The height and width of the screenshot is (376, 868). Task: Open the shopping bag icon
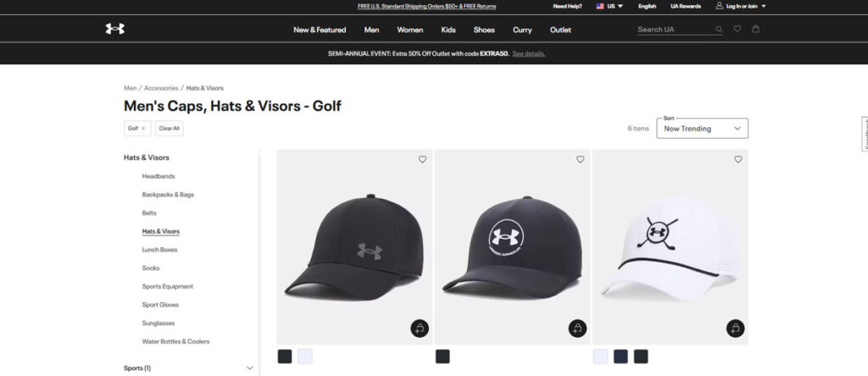[x=755, y=30]
